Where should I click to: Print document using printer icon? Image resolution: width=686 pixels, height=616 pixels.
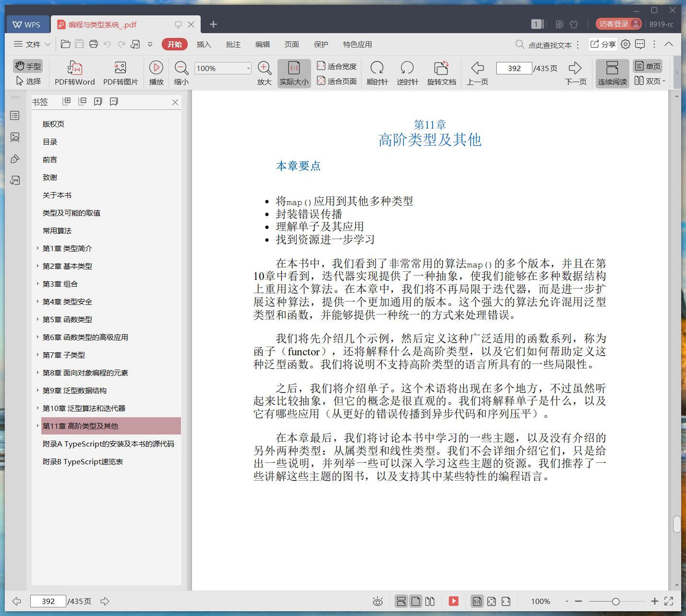click(x=94, y=44)
